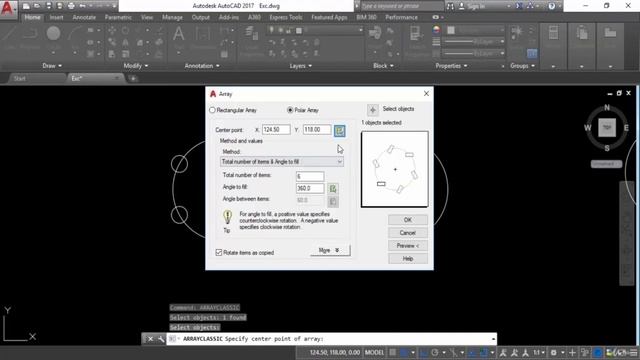Image resolution: width=640 pixels, height=360 pixels.
Task: Pick the array center point with pick button
Action: click(340, 131)
